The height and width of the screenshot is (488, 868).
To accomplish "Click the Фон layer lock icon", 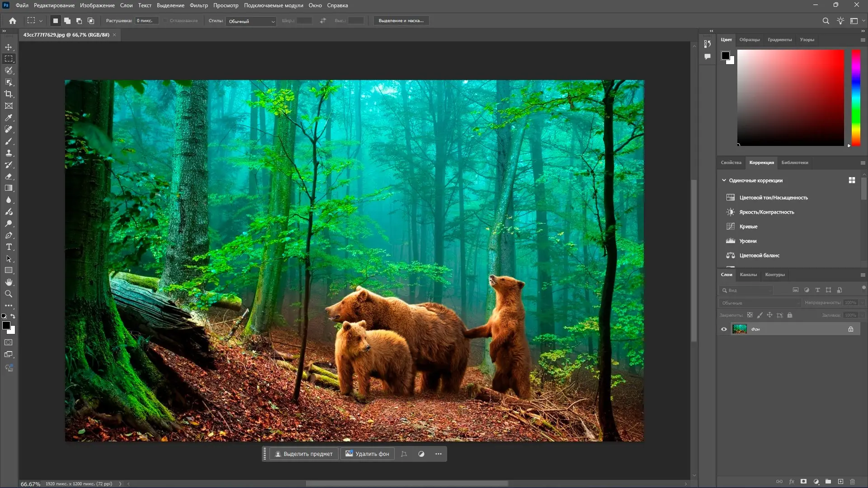I will (851, 329).
